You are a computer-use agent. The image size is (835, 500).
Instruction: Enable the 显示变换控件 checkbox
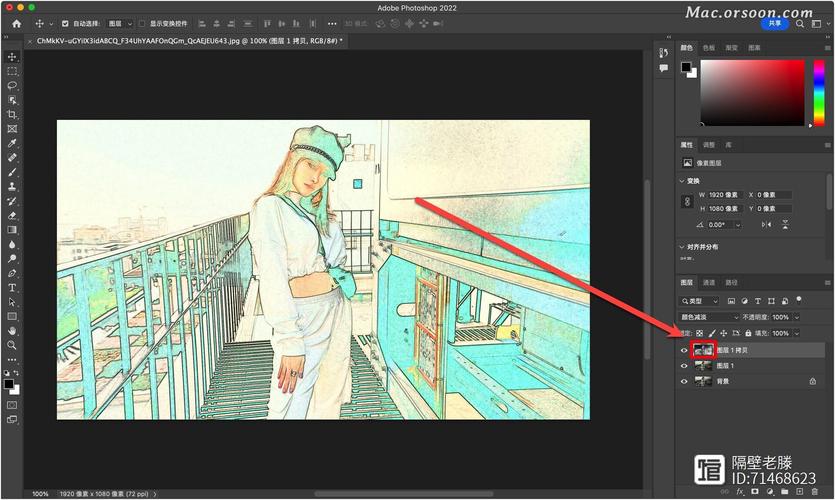[142, 23]
